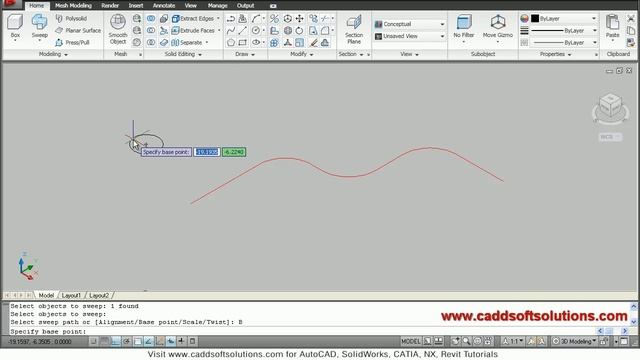Click the coordinates readout in status bar
This screenshot has width=640, height=360.
click(40, 341)
